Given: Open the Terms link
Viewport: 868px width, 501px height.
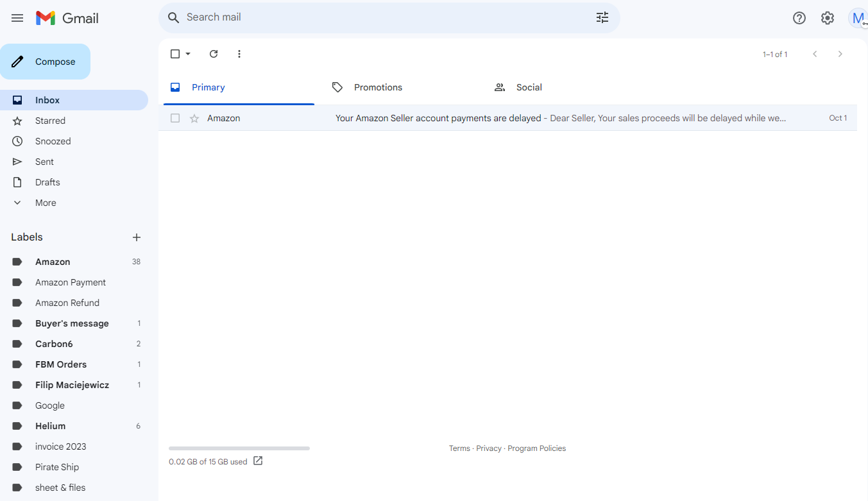Looking at the screenshot, I should coord(459,448).
